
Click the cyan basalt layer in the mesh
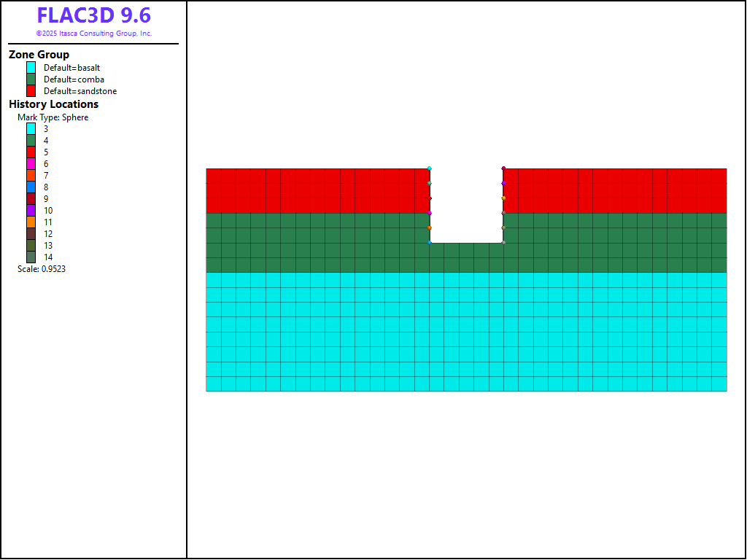point(467,332)
